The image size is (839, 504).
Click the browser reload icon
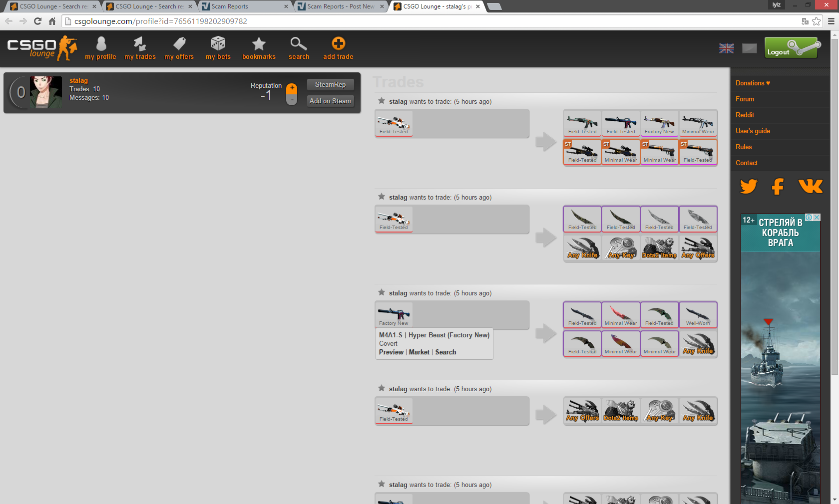coord(37,21)
